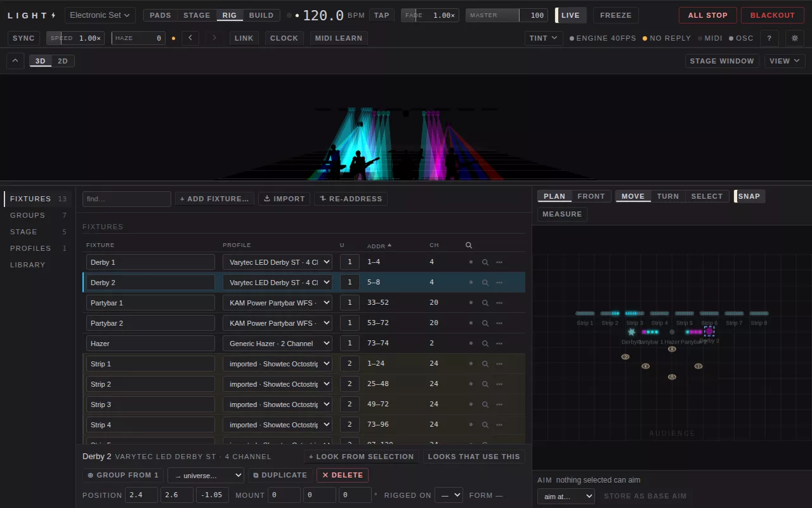Switch to the BUILD tab

(x=261, y=15)
